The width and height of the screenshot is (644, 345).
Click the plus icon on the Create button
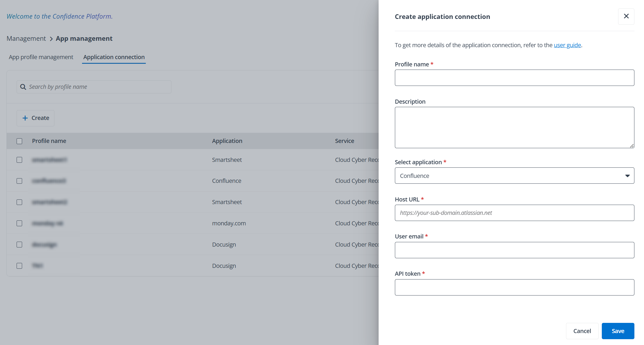coord(25,118)
